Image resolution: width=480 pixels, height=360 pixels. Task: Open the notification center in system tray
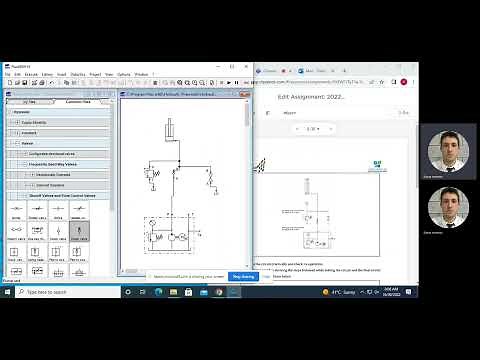coord(408,292)
